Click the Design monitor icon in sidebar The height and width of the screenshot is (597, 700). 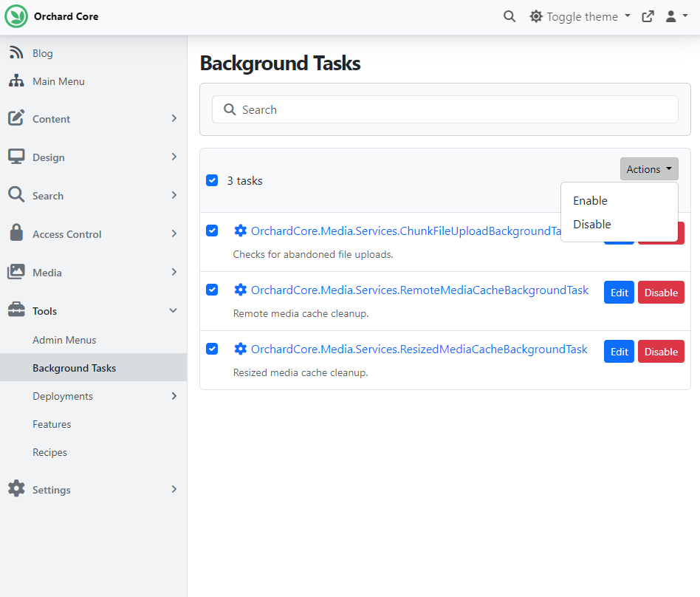tap(16, 157)
